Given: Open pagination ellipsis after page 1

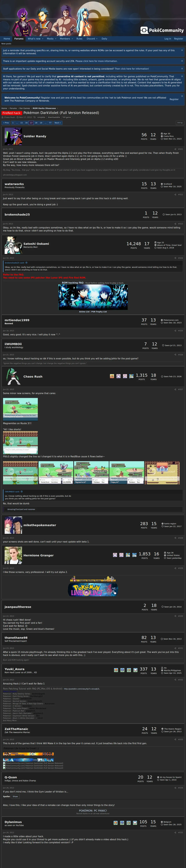Looking at the screenshot, I should 17,123.
